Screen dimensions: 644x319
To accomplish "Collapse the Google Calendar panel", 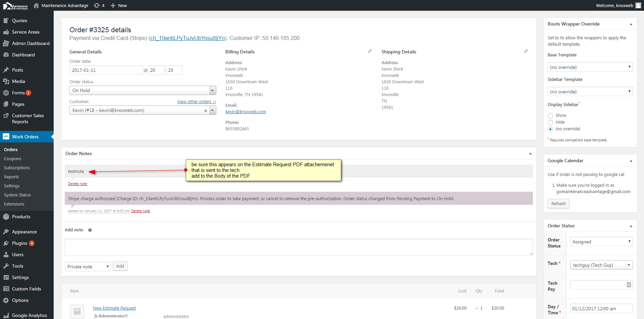I will pyautogui.click(x=631, y=161).
